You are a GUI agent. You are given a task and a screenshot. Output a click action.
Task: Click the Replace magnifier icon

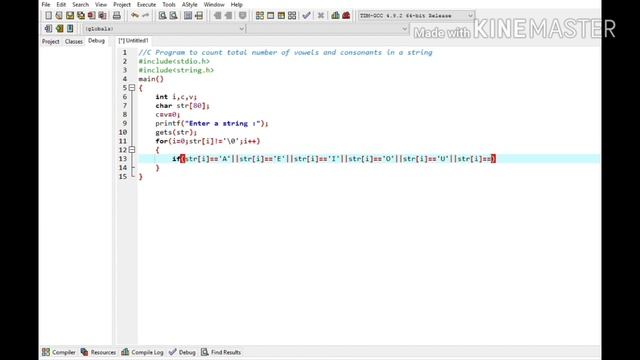tap(173, 16)
